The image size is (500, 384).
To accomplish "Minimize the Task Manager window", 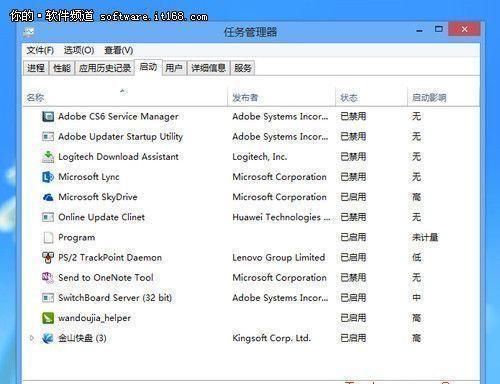I will pos(420,30).
